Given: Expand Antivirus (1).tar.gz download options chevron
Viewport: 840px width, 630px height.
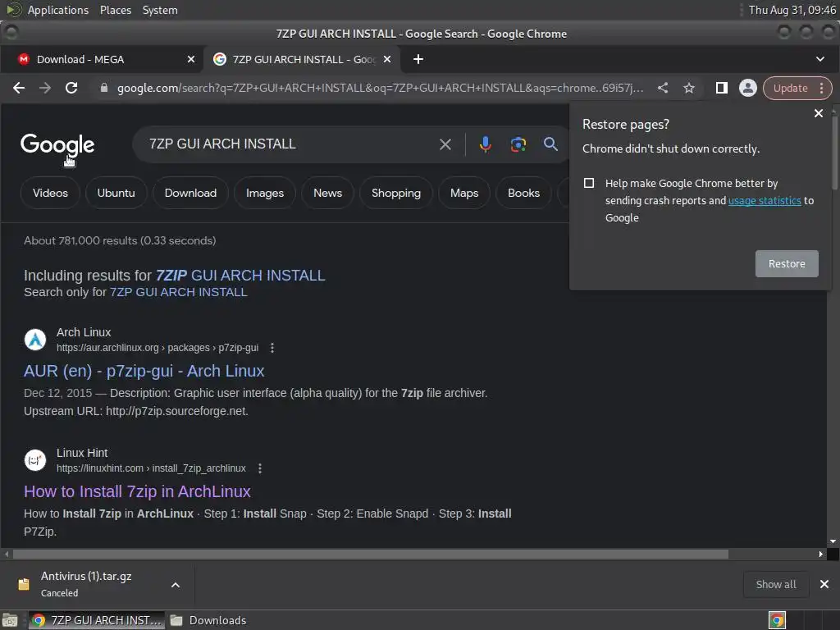Looking at the screenshot, I should 176,584.
